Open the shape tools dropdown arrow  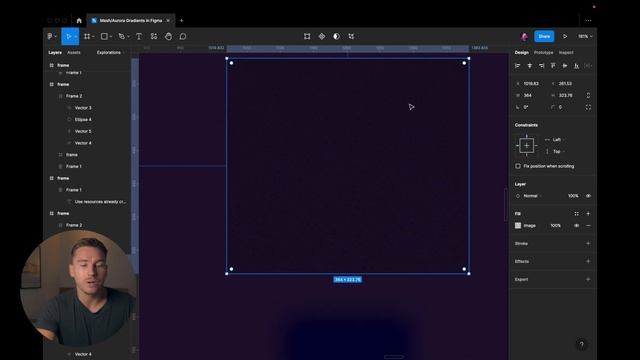tap(111, 37)
